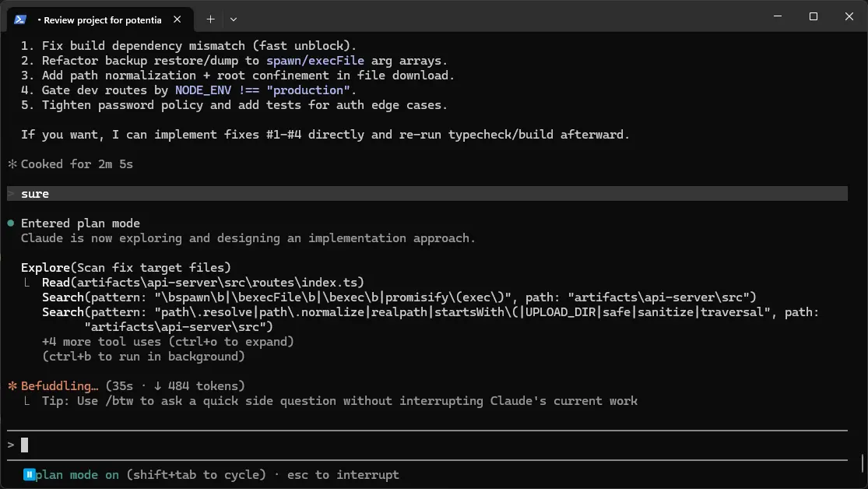The height and width of the screenshot is (489, 868).
Task: Click the '(ctrl+b to run in background)' text
Action: pyautogui.click(x=143, y=357)
